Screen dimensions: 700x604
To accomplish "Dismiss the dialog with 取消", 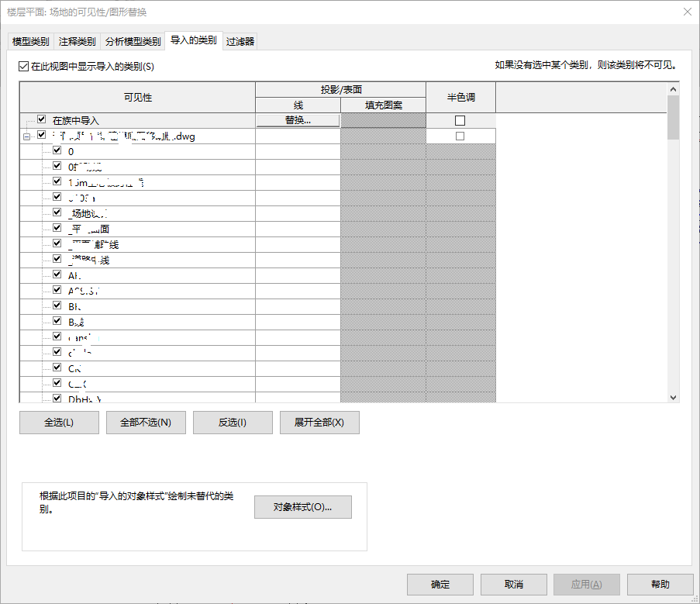I will coord(513,585).
